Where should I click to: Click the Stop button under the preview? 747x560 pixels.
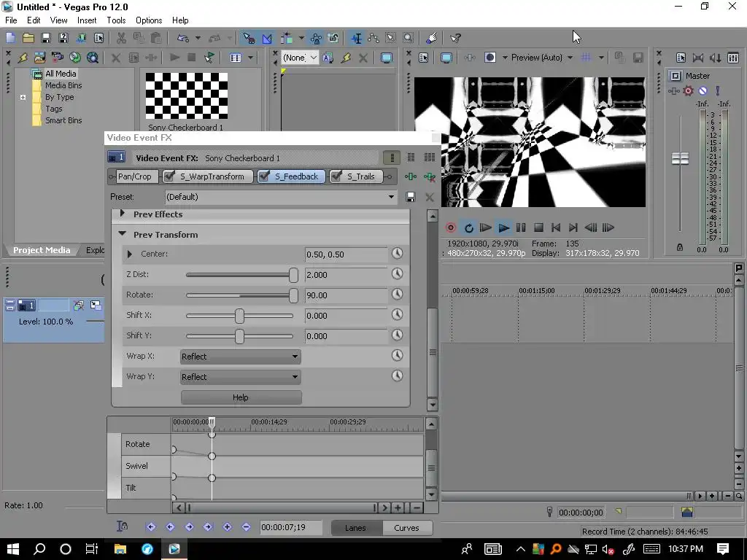pos(538,227)
